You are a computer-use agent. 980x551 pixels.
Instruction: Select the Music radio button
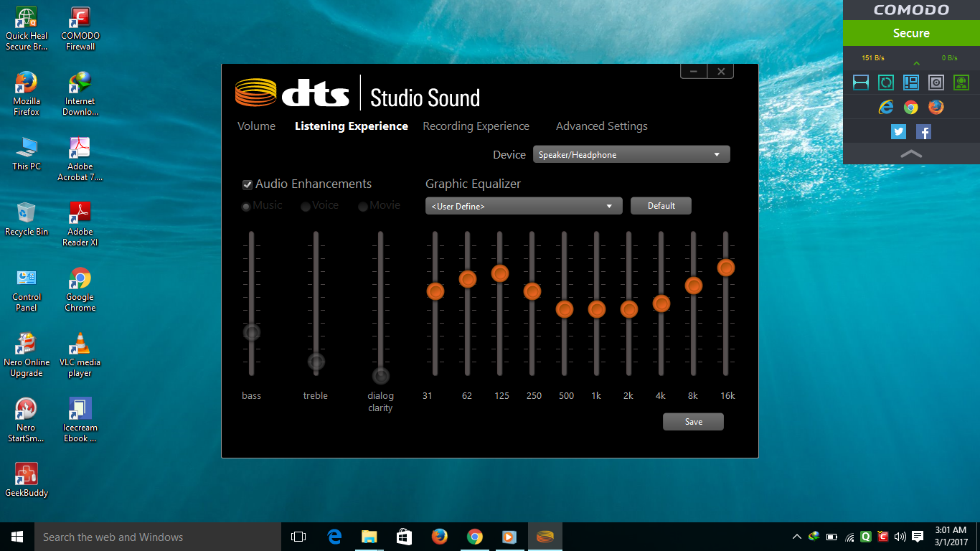tap(246, 207)
